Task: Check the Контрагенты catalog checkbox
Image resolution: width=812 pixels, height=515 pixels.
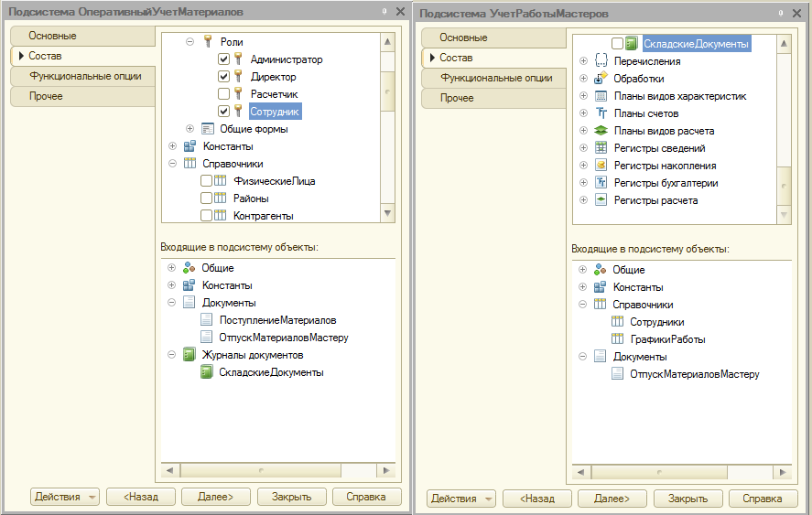Action: [x=206, y=215]
